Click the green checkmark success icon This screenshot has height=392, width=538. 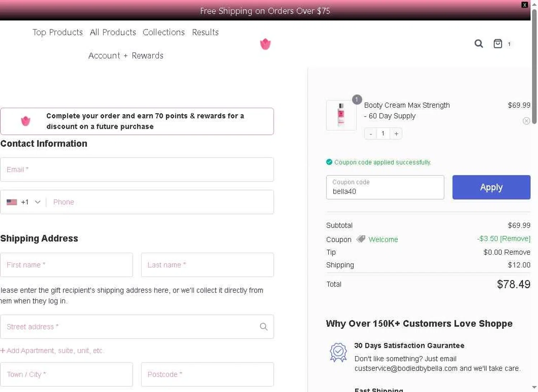point(329,162)
